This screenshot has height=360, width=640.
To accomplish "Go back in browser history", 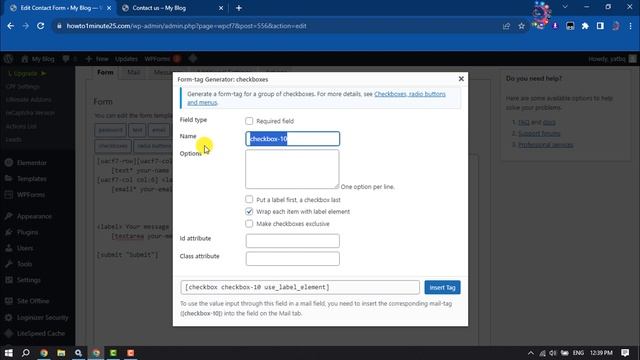I will click(11, 26).
